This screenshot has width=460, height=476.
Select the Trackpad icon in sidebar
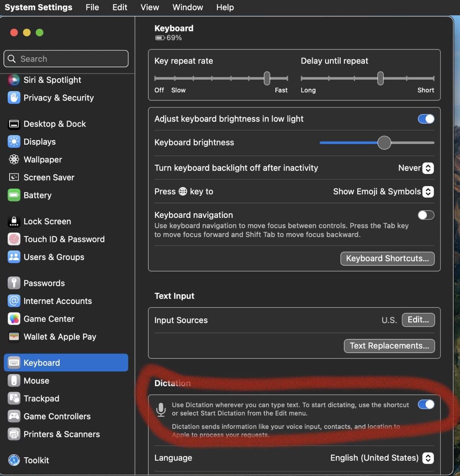pyautogui.click(x=14, y=398)
